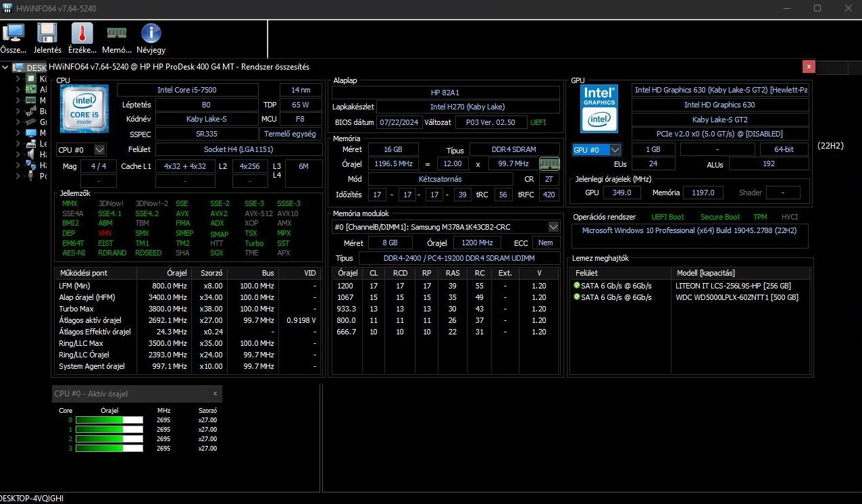Image resolution: width=862 pixels, height=504 pixels.
Task: Click the Core 0 clock bar
Action: 109,420
